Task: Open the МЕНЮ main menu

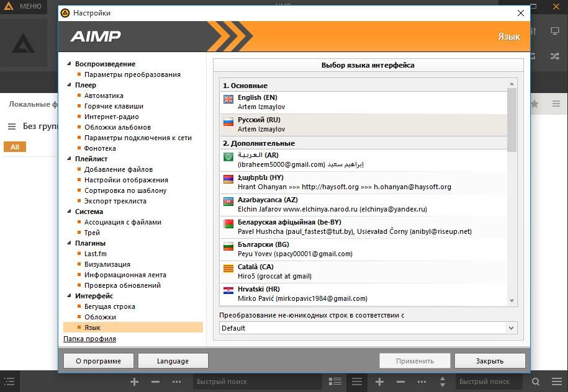Action: click(x=23, y=7)
